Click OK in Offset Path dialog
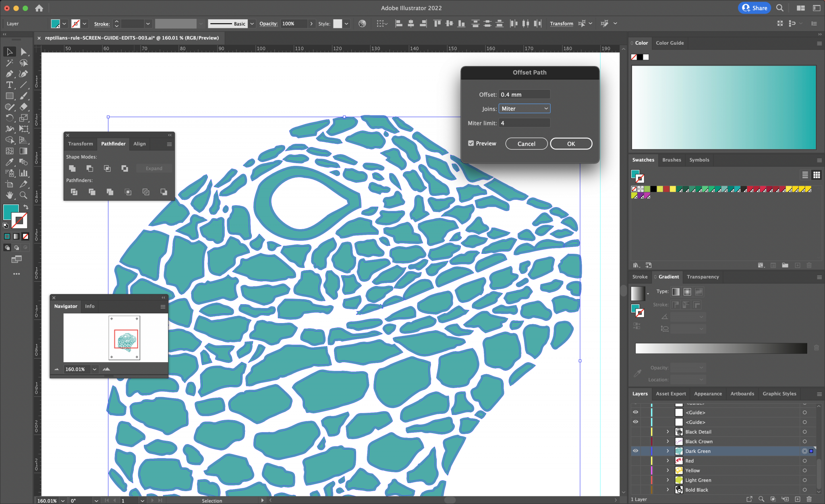825x504 pixels. tap(571, 144)
